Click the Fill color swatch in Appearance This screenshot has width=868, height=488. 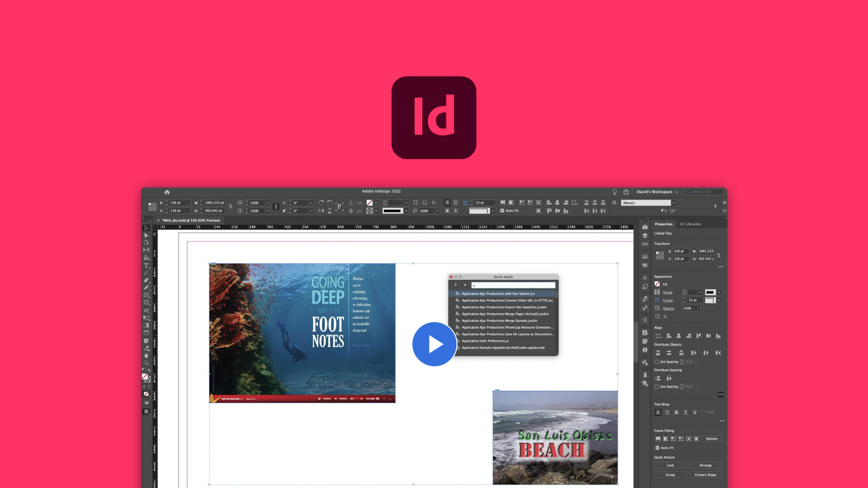[x=657, y=283]
